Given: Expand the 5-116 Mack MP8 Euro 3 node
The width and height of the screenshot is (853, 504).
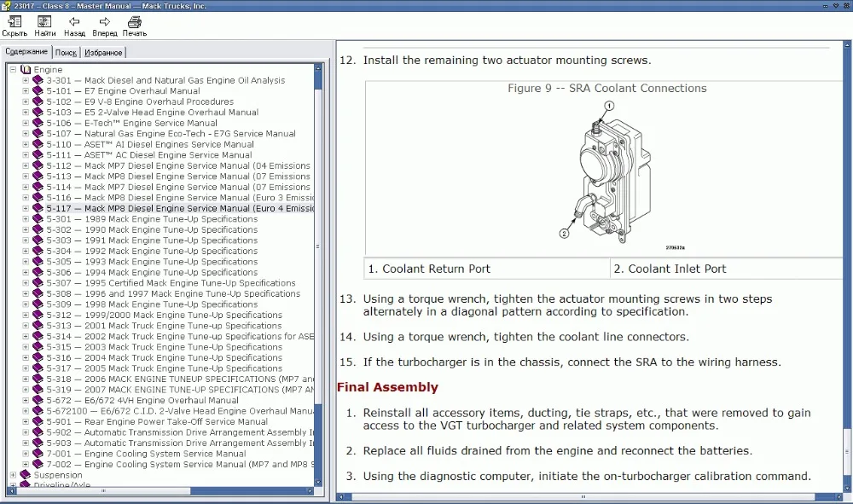Looking at the screenshot, I should [x=25, y=198].
